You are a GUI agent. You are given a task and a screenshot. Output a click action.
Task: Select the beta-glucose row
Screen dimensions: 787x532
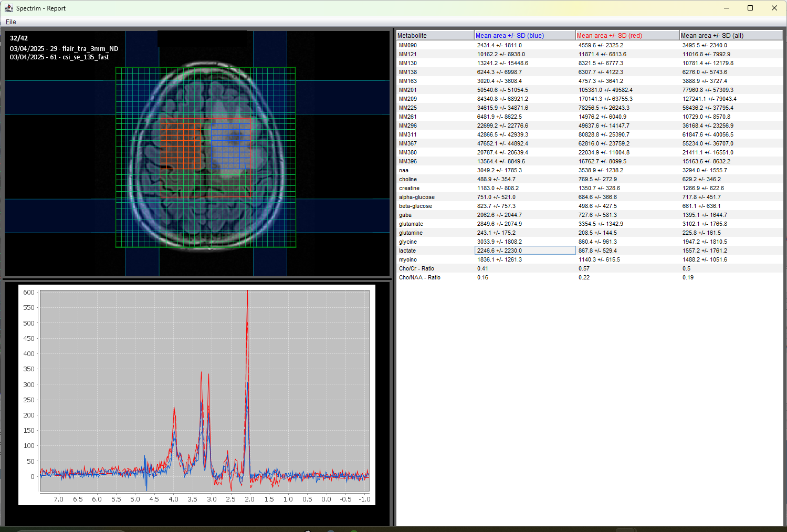590,206
